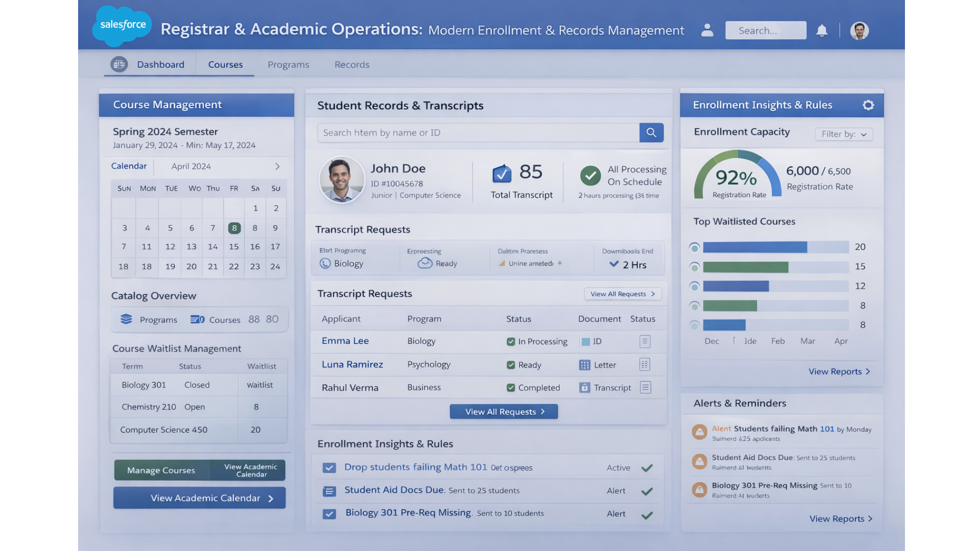Open Enrollment Insights settings gear

tap(868, 105)
